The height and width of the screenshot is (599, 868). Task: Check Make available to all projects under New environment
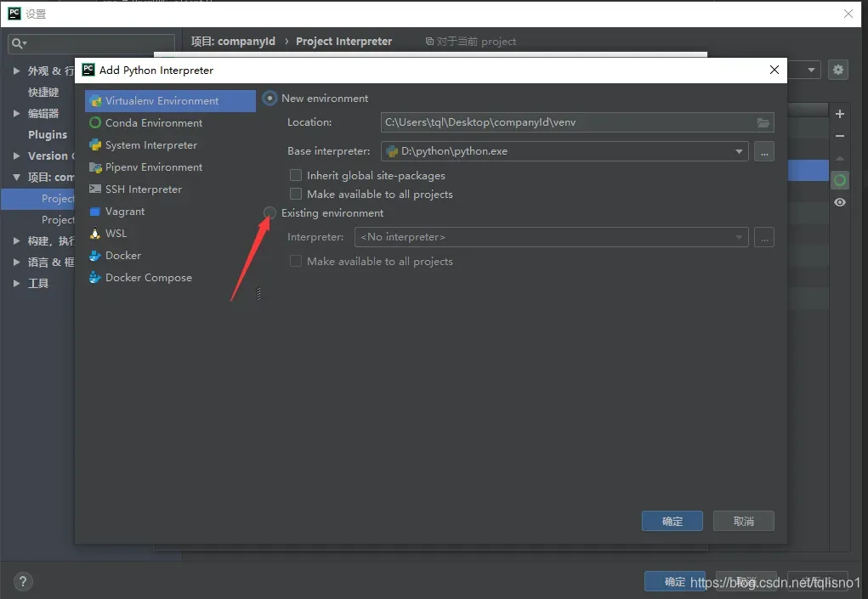[296, 194]
